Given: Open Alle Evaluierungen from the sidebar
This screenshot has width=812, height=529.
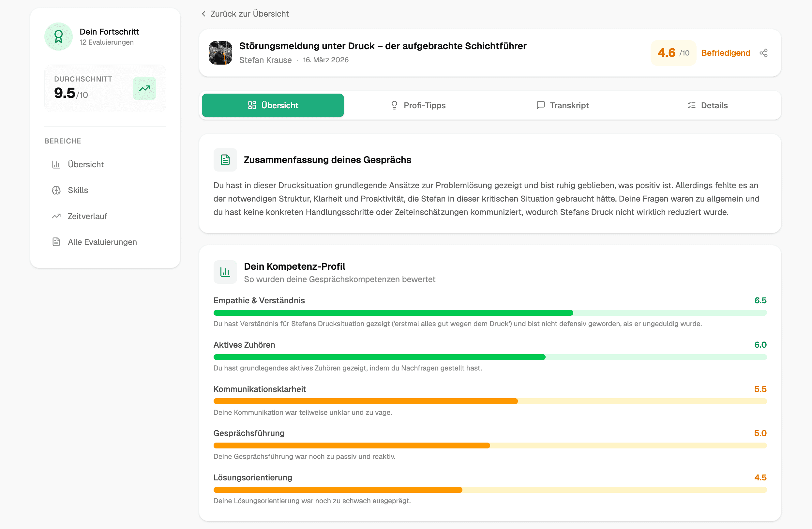Looking at the screenshot, I should [102, 242].
